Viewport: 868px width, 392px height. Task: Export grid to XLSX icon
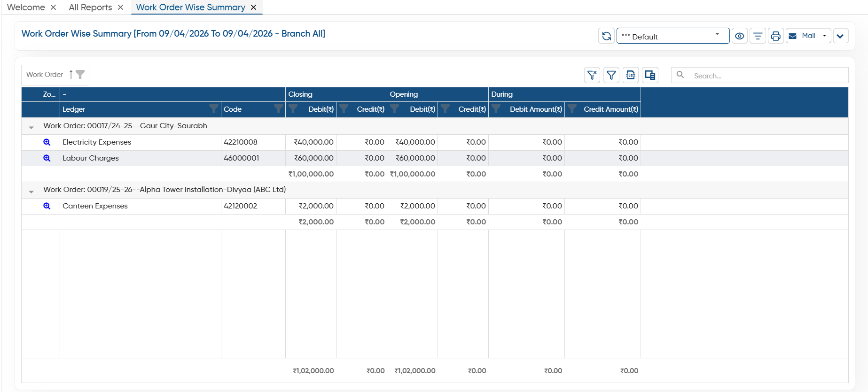click(x=630, y=75)
